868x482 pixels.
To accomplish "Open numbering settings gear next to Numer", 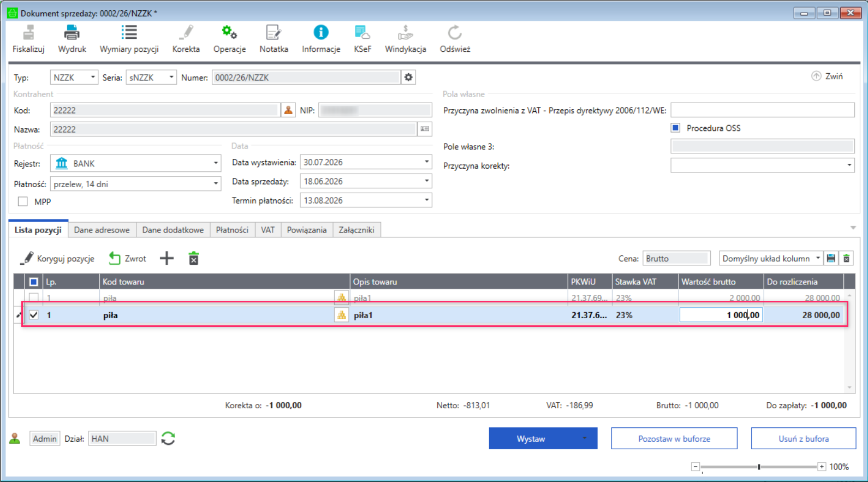I will (408, 78).
